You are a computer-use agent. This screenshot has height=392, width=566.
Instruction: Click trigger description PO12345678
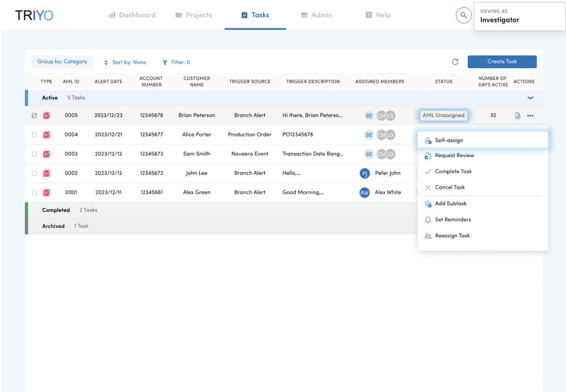pyautogui.click(x=298, y=135)
